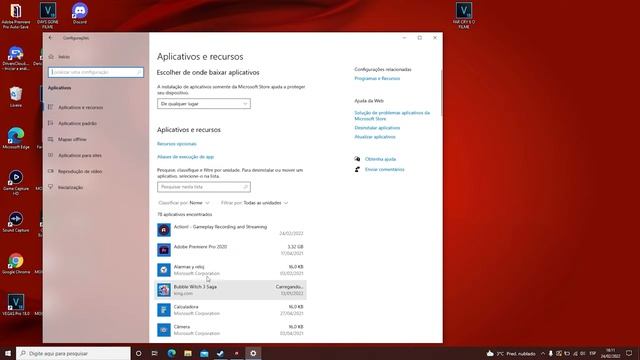Focus the 'Localizar uma configuração' search box
Viewport: 640px width, 360px height.
coord(96,72)
